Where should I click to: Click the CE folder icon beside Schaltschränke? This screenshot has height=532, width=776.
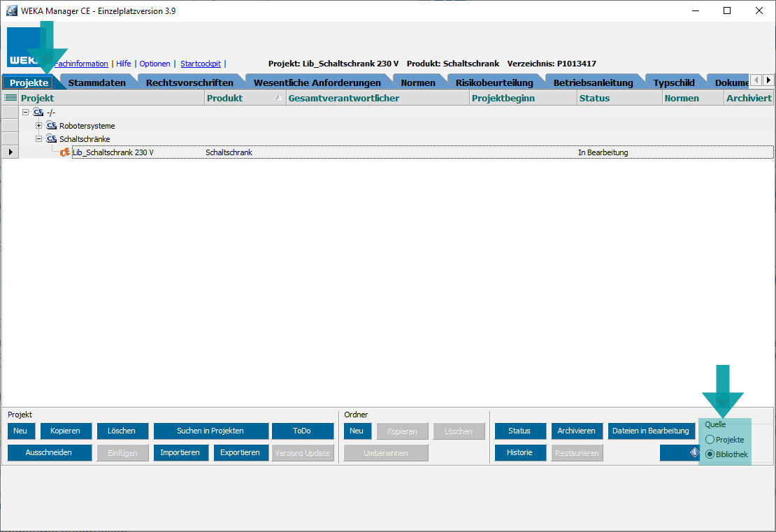[52, 139]
